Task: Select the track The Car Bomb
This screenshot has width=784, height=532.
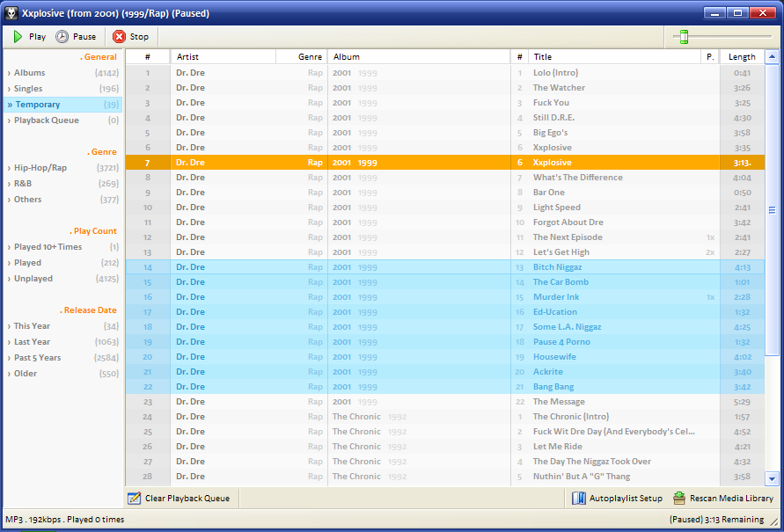Action: pyautogui.click(x=445, y=282)
